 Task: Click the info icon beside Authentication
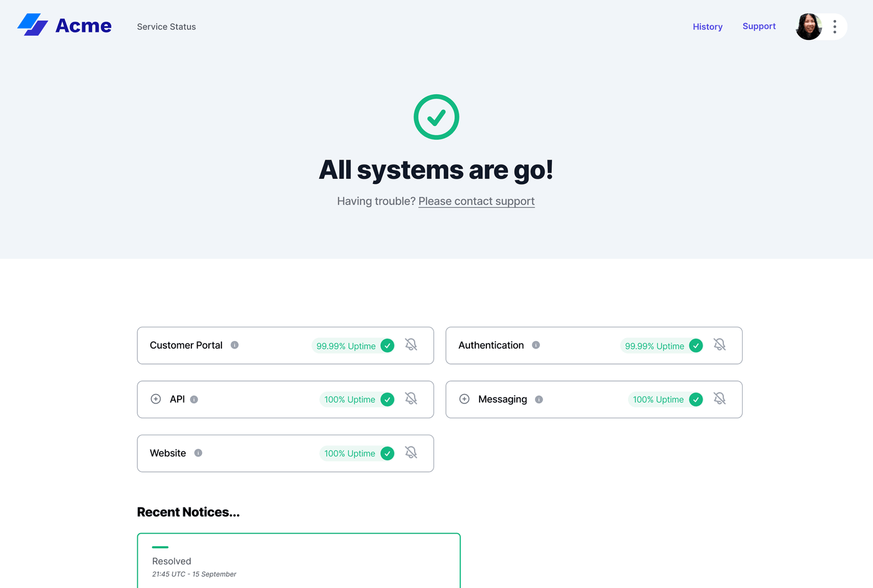[x=537, y=344]
